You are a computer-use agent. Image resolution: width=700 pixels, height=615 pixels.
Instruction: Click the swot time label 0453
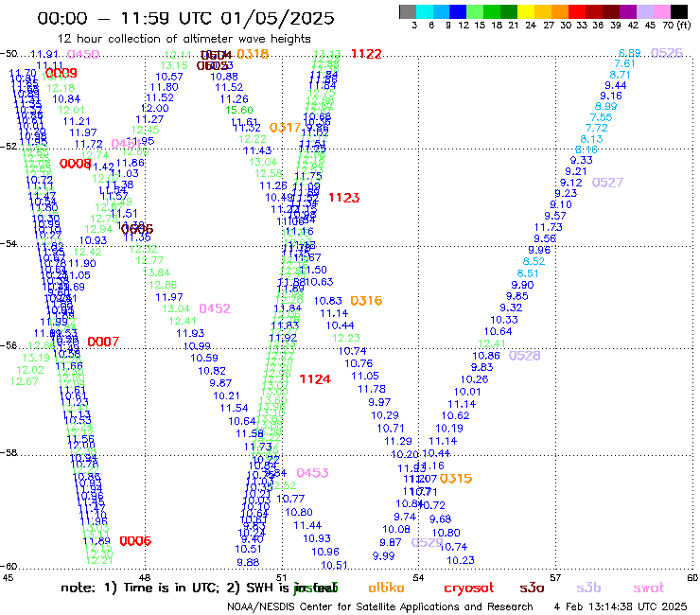312,473
